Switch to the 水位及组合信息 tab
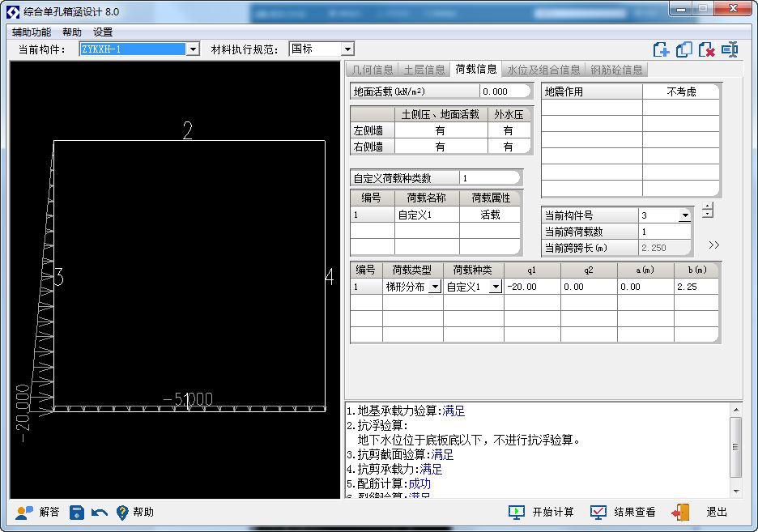The image size is (758, 532). point(543,70)
